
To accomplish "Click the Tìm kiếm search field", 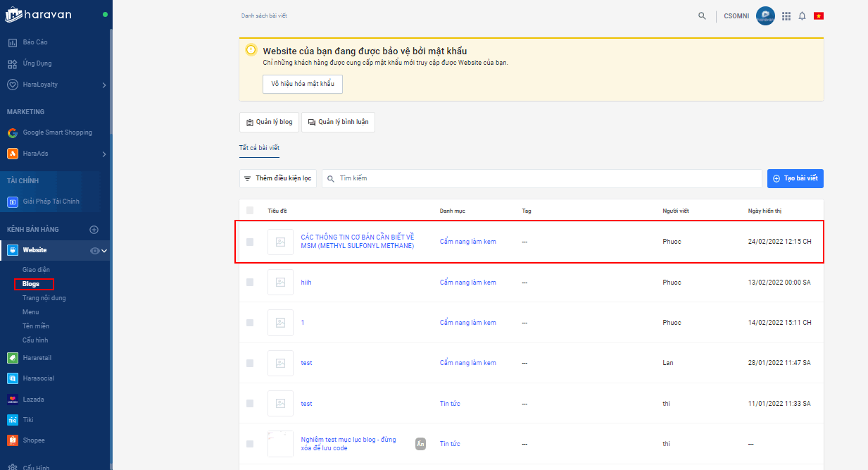I will click(x=542, y=178).
